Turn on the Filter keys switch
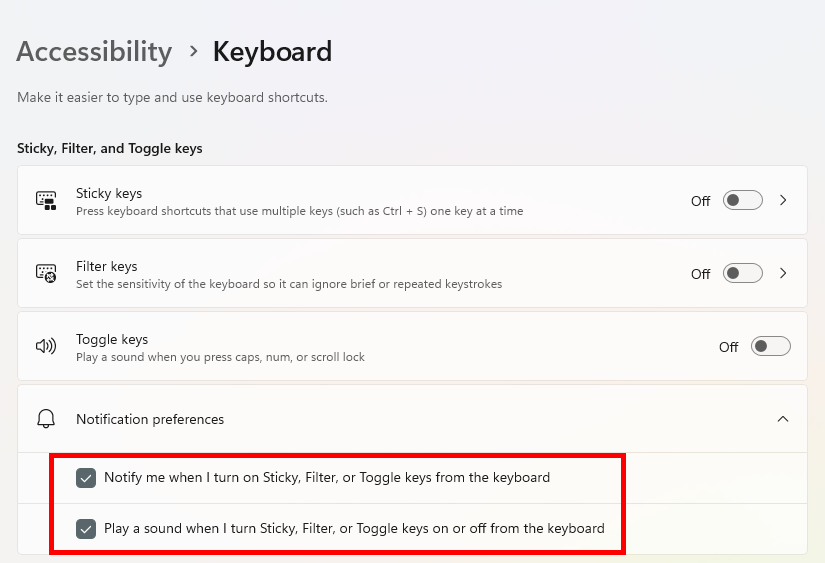Image resolution: width=825 pixels, height=563 pixels. coord(742,273)
